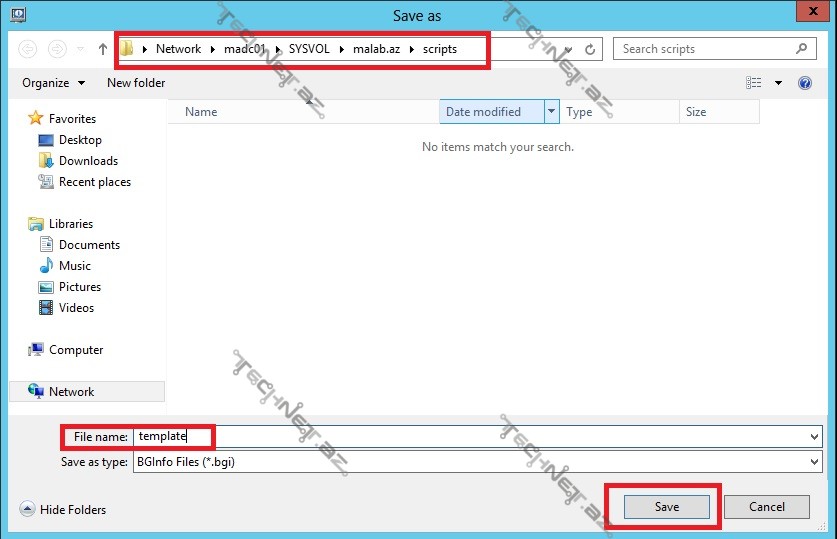Sort by the Name column header

click(201, 112)
